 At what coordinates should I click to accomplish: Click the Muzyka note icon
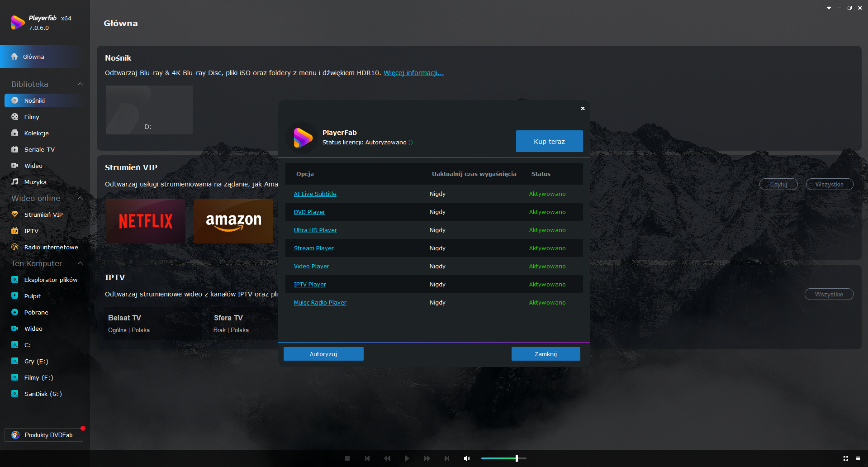click(15, 182)
